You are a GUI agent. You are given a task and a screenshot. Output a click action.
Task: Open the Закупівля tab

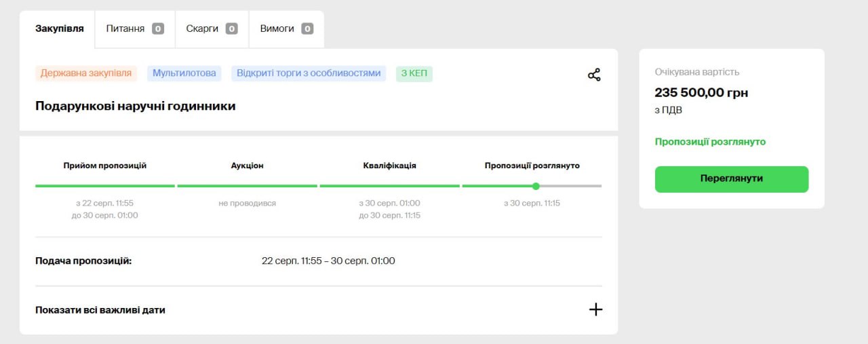tap(60, 28)
